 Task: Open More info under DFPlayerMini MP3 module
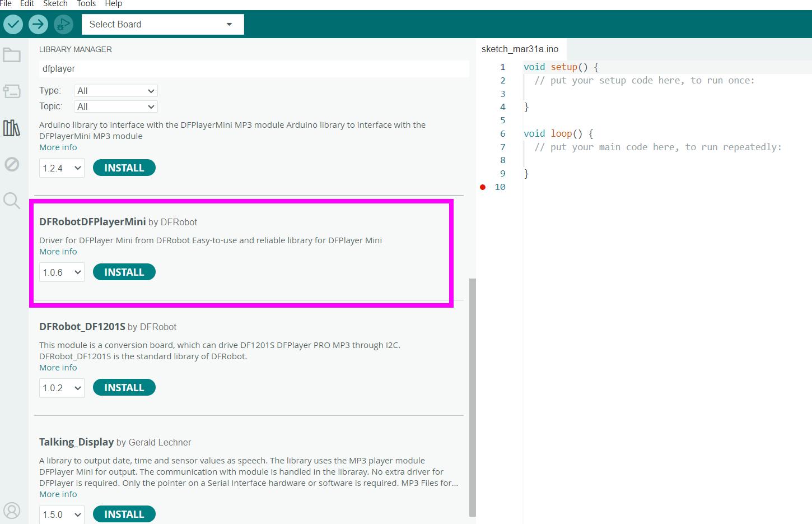(58, 147)
